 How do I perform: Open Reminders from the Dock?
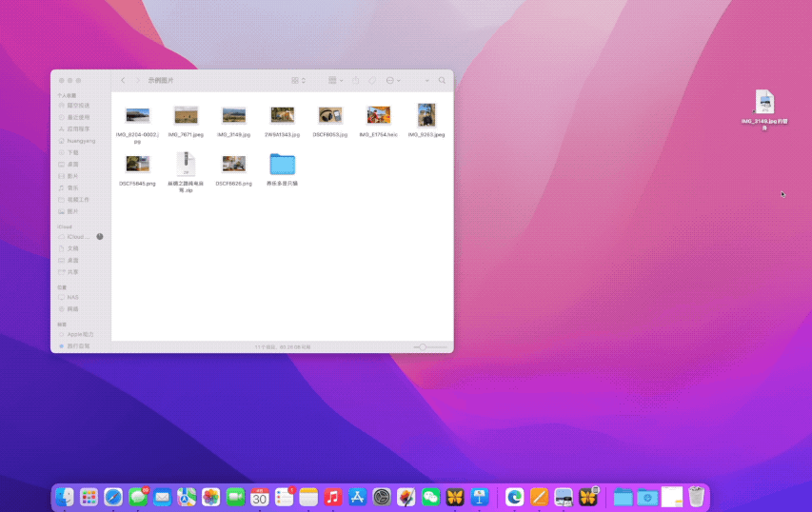click(284, 497)
